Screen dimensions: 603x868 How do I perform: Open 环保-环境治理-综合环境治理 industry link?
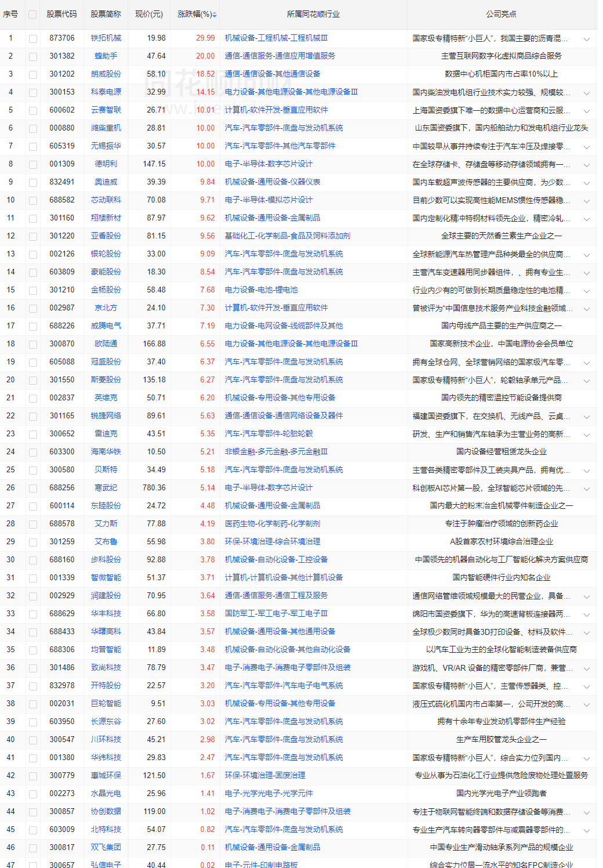coord(273,542)
